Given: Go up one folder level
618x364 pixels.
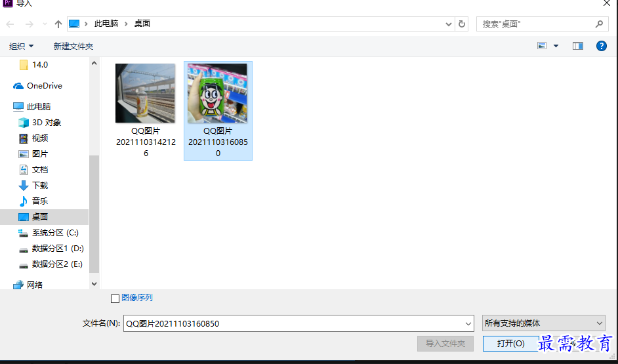Looking at the screenshot, I should coord(58,24).
